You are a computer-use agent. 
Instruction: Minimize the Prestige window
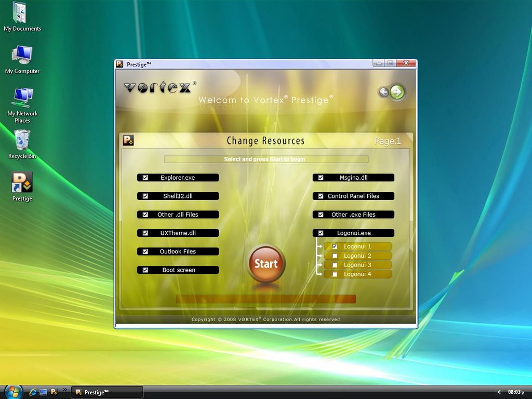pyautogui.click(x=378, y=63)
